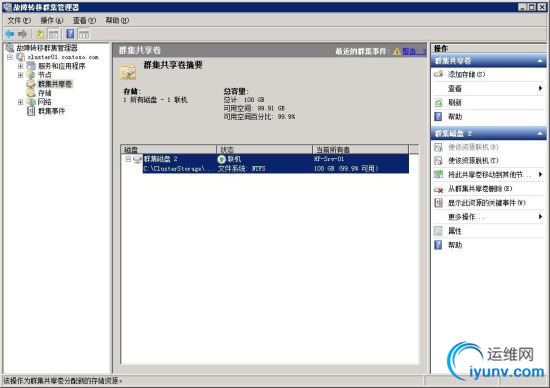Select the root 故障转移群集管理器 tree node
Image resolution: width=550 pixels, height=388 pixels.
(47, 48)
